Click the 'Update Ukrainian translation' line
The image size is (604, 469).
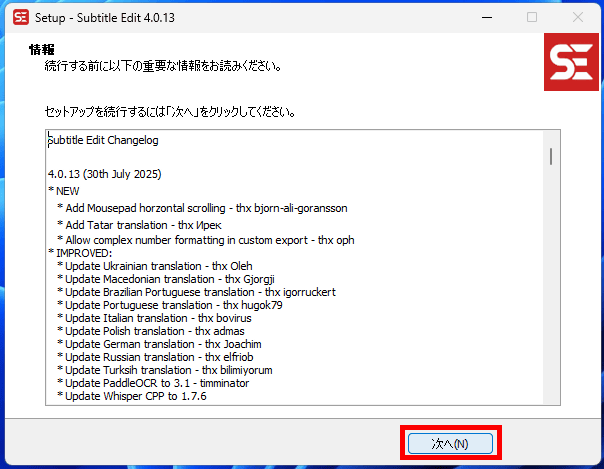[x=155, y=266]
